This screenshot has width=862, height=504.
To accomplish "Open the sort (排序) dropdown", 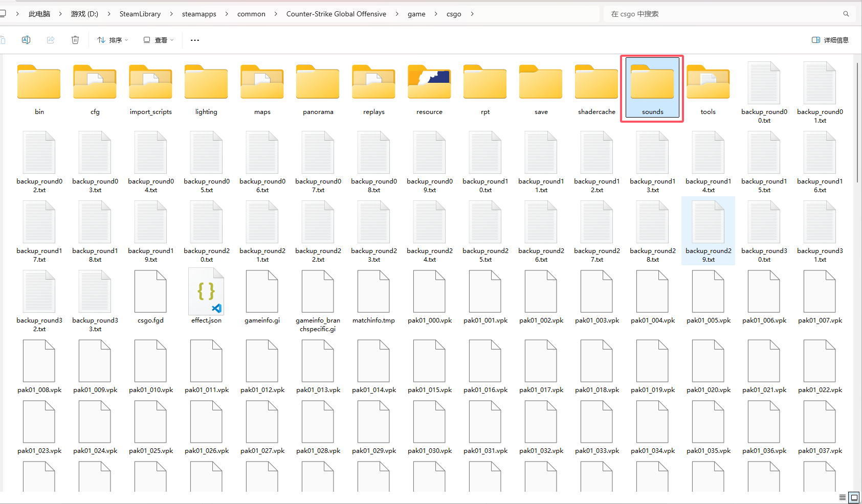I will coord(113,40).
